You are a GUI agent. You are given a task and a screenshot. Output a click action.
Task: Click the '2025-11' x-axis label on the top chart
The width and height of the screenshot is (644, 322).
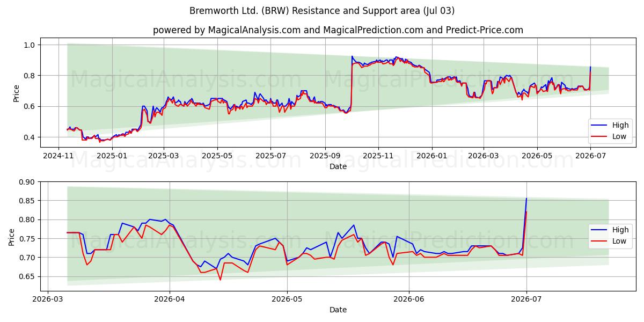click(x=378, y=156)
